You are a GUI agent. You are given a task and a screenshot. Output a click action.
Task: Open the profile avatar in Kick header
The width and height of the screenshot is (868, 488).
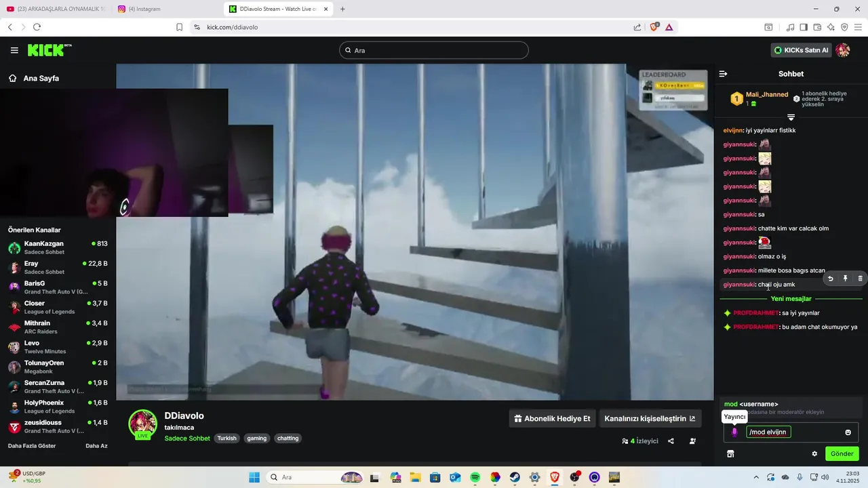[x=843, y=50]
